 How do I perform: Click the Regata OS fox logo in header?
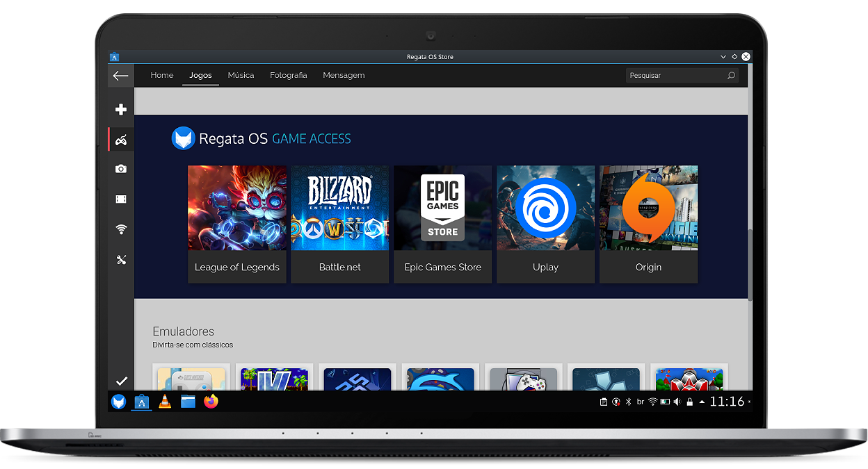point(183,138)
